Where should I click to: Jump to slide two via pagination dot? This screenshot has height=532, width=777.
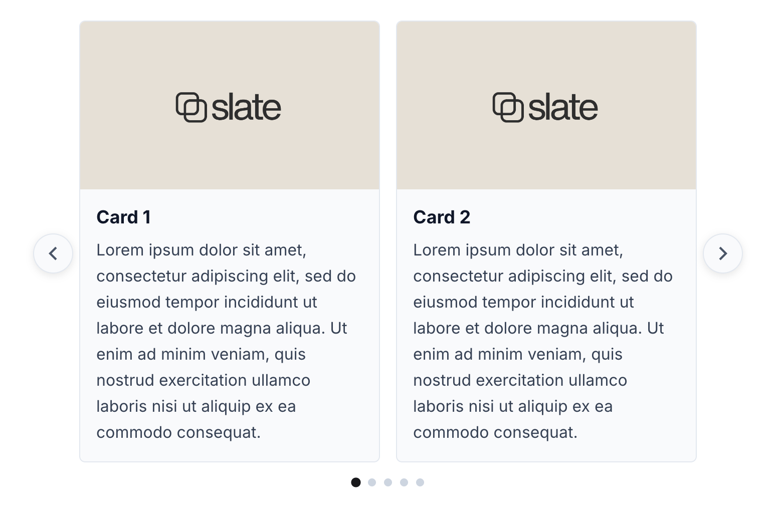(372, 482)
